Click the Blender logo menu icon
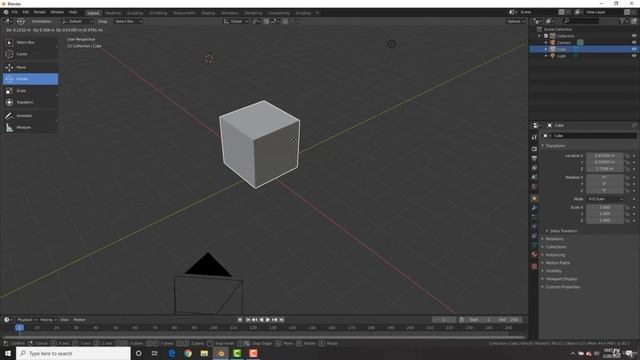 point(6,12)
